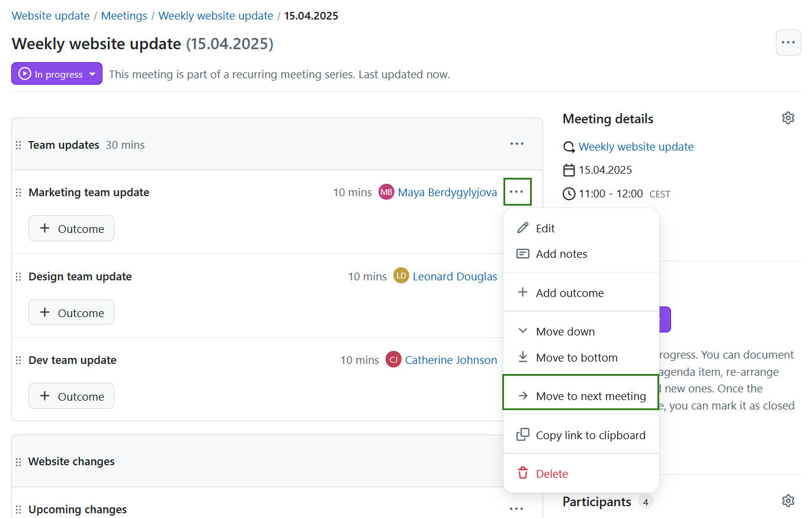Click Leonard Douglas's avatar badge

(401, 276)
